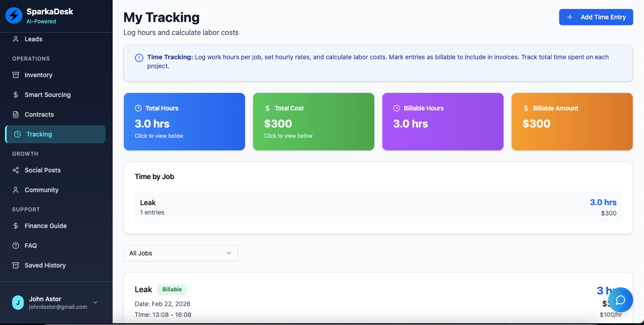Click the Total Hours summary card
The width and height of the screenshot is (644, 325).
tap(184, 122)
